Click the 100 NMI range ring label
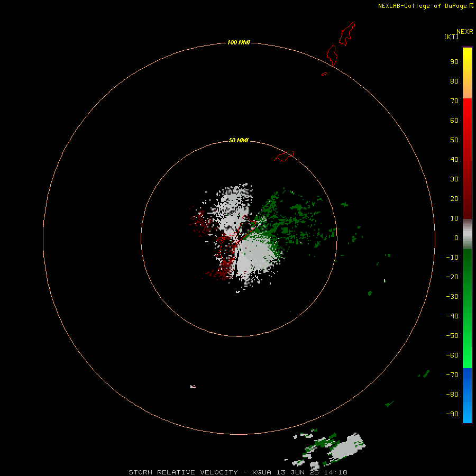 point(239,42)
